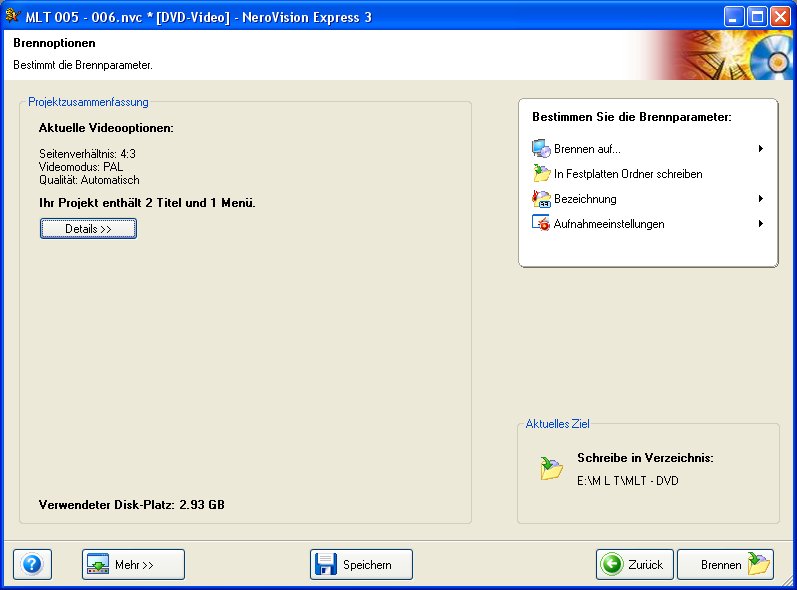
Task: Click the Bezeichnung label icon
Action: coord(541,199)
